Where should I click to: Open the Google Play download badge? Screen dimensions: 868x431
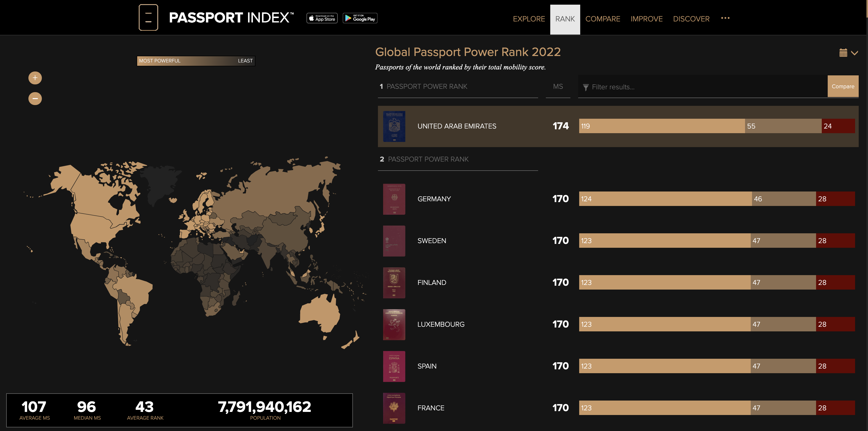360,18
